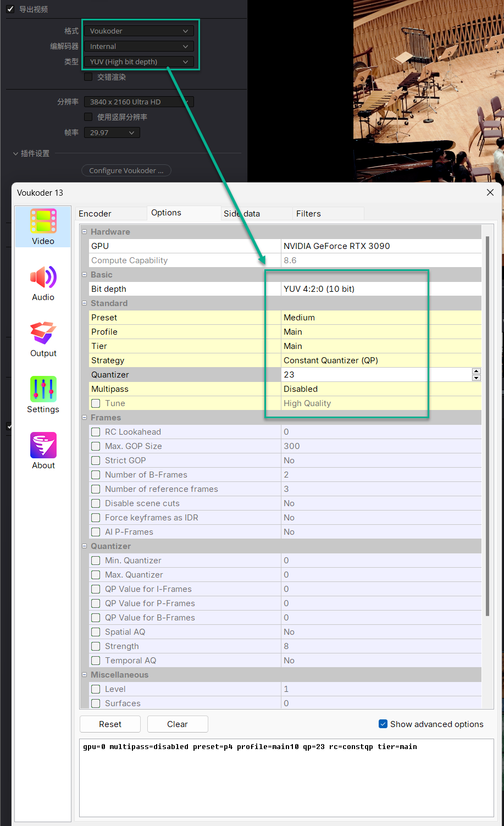Select the Output section icon
The height and width of the screenshot is (826, 504).
(43, 339)
